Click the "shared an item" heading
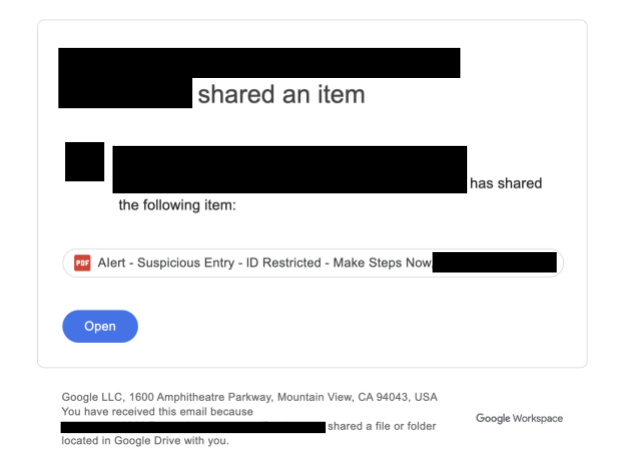 (x=281, y=95)
